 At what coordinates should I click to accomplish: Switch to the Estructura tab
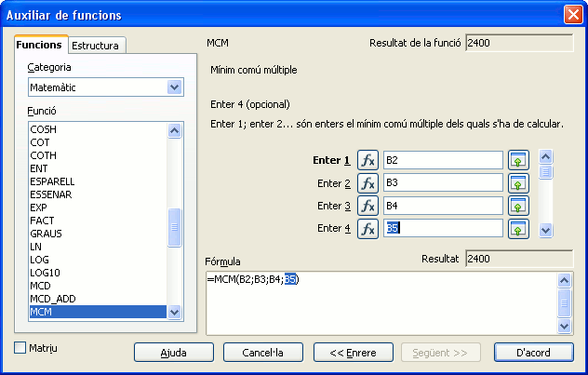[x=97, y=46]
